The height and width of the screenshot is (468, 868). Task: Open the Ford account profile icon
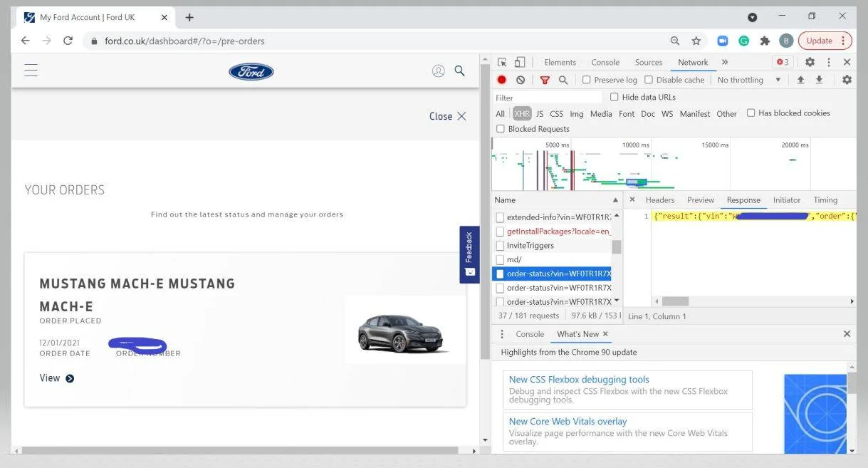(439, 71)
